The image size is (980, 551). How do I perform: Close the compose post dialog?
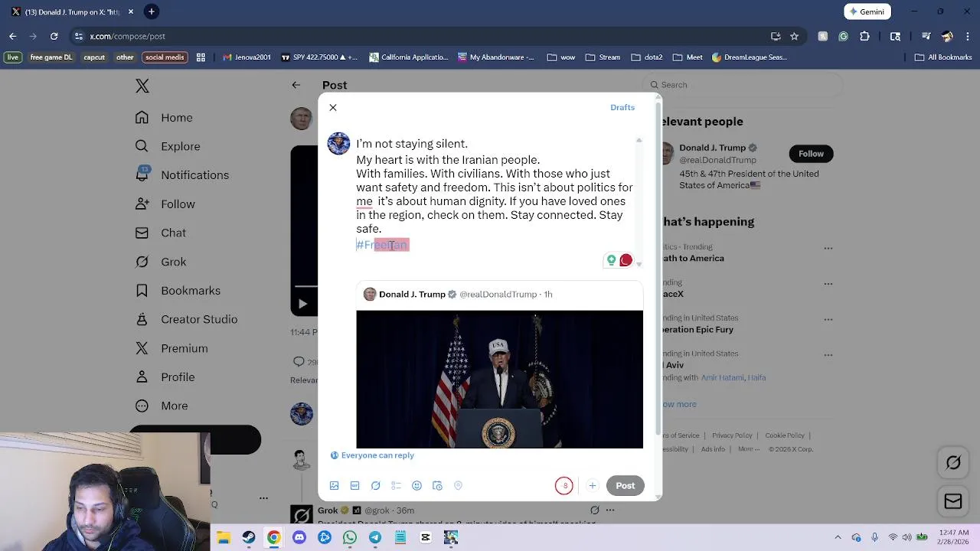333,107
